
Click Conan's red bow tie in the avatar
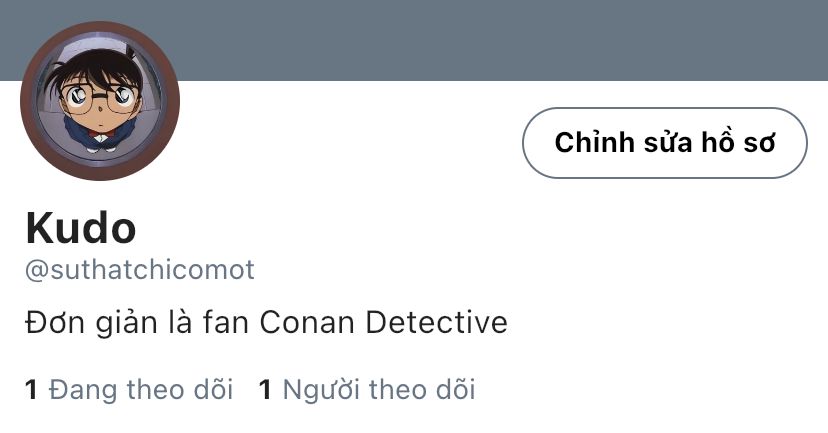point(101,130)
